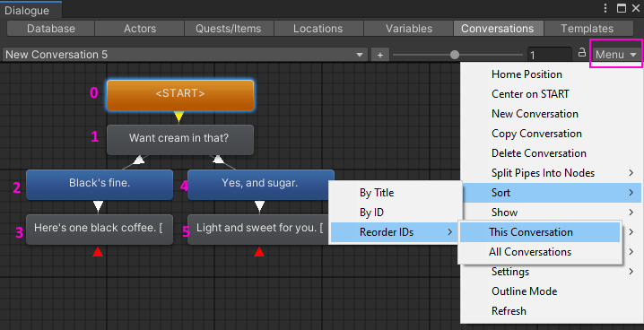This screenshot has height=330, width=644.
Task: Choose Delete Conversation
Action: (x=551, y=153)
